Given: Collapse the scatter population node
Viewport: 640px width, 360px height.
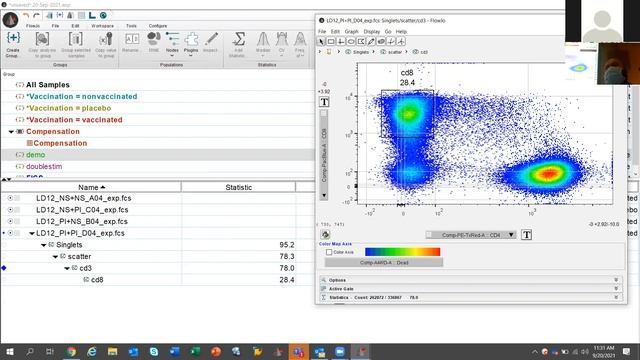Looking at the screenshot, I should coord(55,257).
